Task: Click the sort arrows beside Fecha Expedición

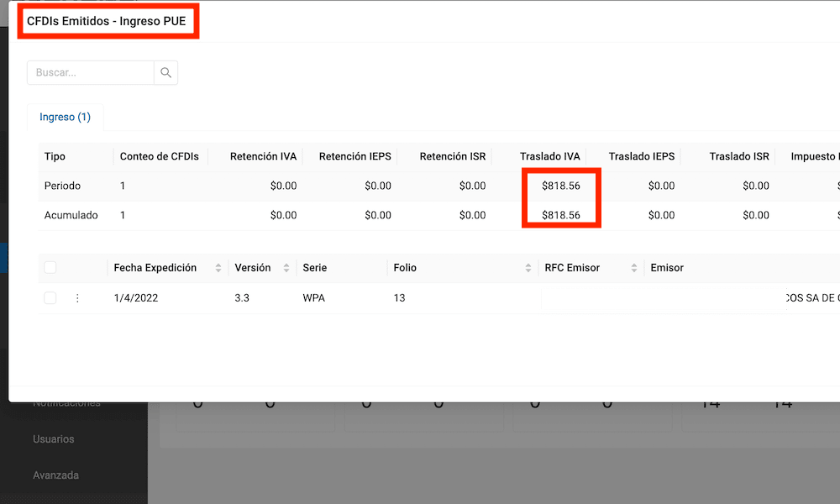Action: tap(219, 268)
